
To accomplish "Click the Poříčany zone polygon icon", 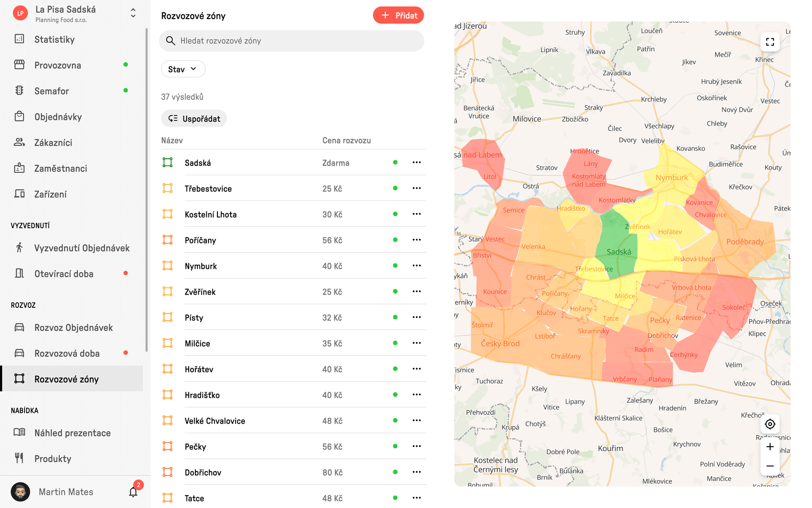I will point(167,240).
